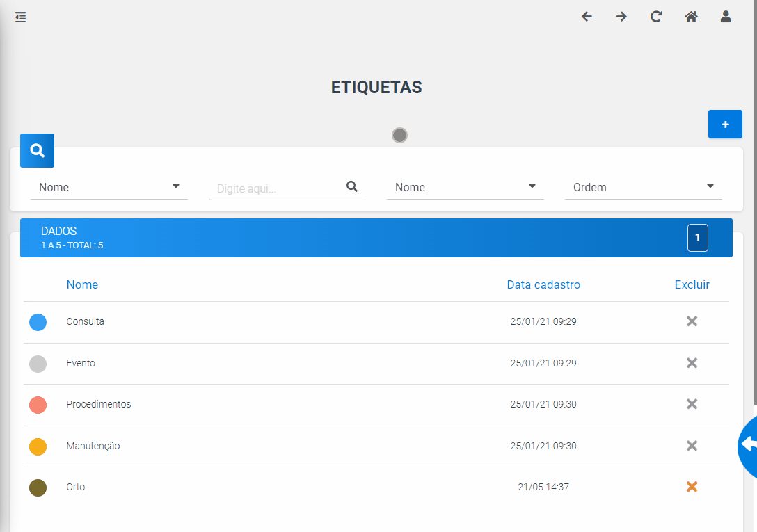Delete the Consulta etiqueta
The width and height of the screenshot is (757, 532).
pyautogui.click(x=692, y=321)
